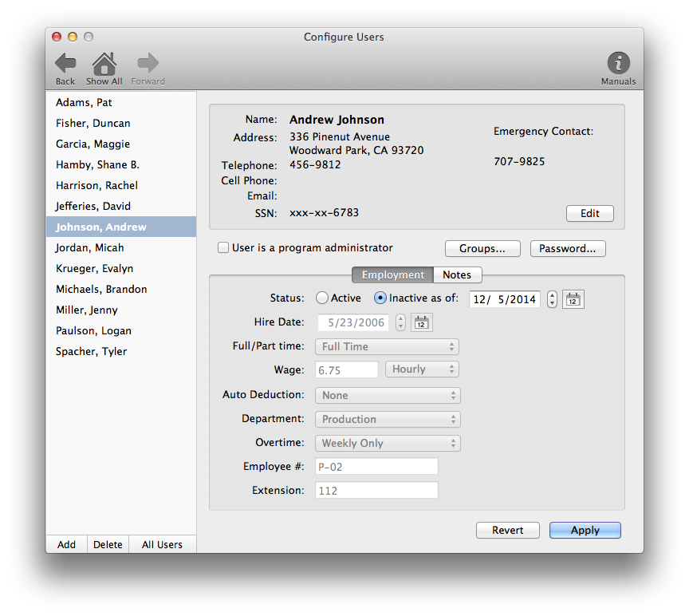Select user Paulson, Logan
Viewport: 689px width, 616px height.
coord(121,330)
